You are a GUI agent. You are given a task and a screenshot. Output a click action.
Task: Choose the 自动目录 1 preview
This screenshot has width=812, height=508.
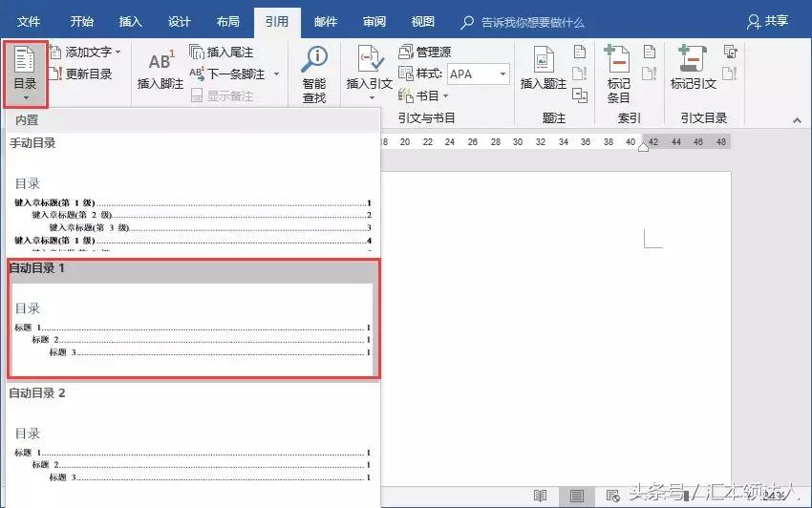tap(194, 318)
